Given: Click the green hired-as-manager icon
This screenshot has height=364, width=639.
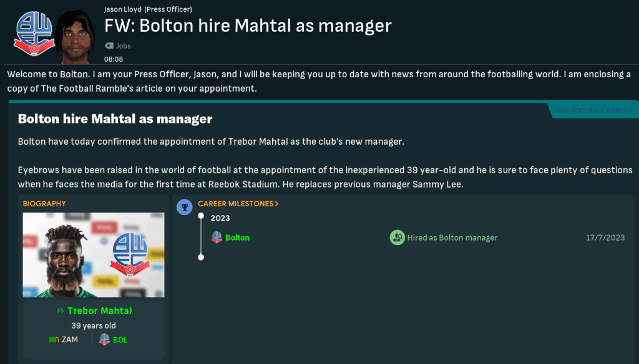Looking at the screenshot, I should click(x=397, y=237).
